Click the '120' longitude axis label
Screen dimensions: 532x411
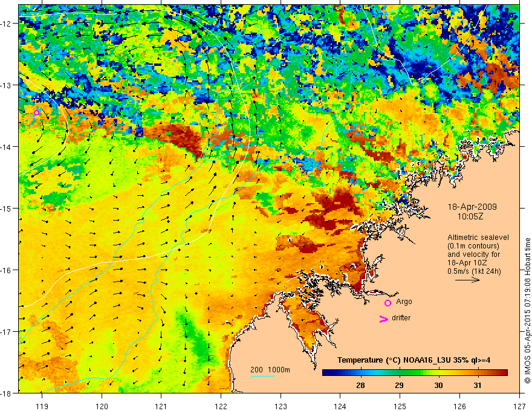pyautogui.click(x=102, y=406)
